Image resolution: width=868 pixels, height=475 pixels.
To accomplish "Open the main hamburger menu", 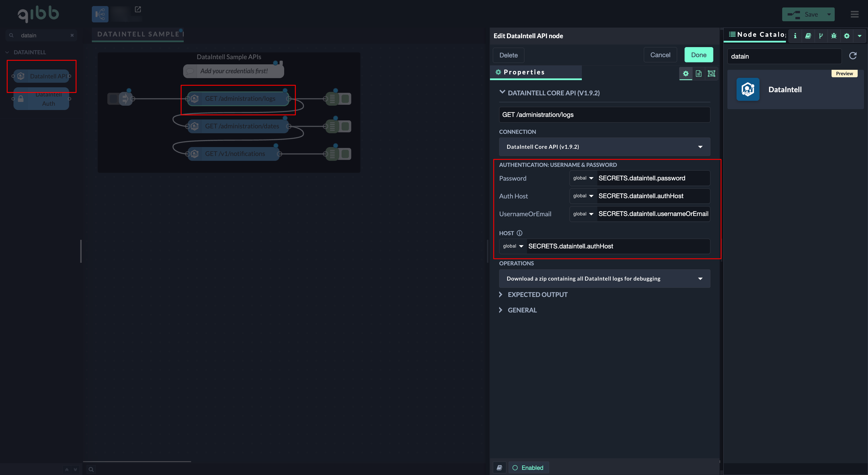I will [855, 14].
